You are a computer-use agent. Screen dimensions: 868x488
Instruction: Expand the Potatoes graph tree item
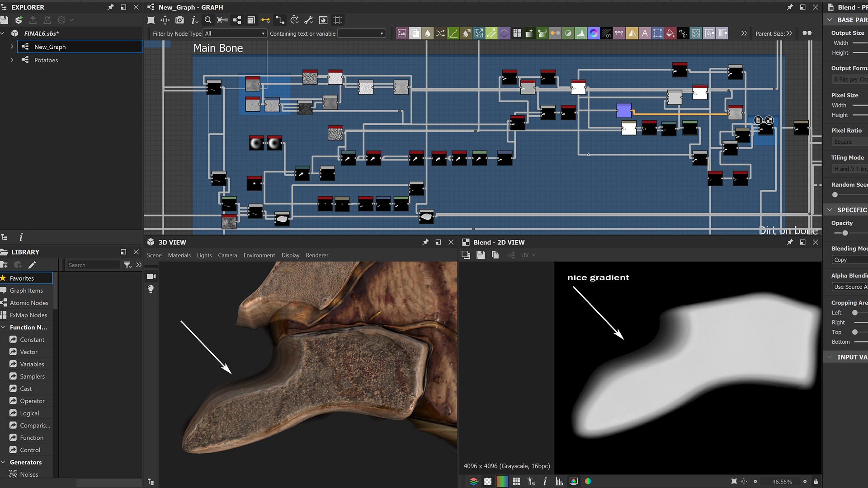click(12, 60)
